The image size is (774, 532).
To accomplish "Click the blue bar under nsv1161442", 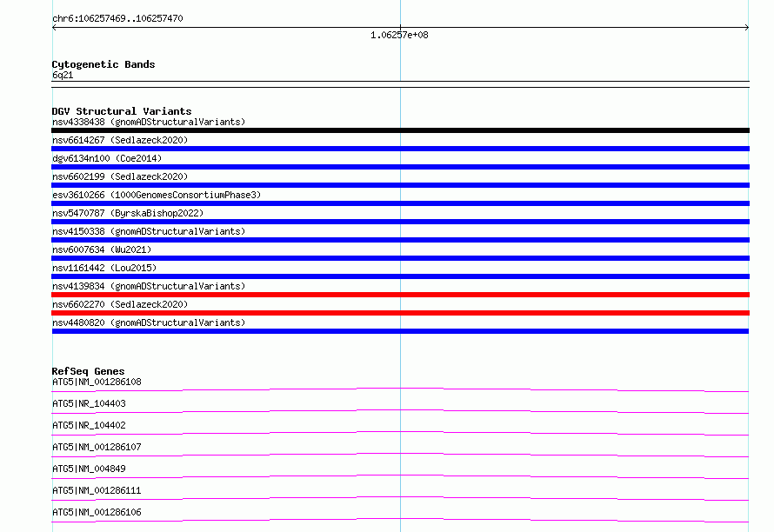I will [x=400, y=276].
